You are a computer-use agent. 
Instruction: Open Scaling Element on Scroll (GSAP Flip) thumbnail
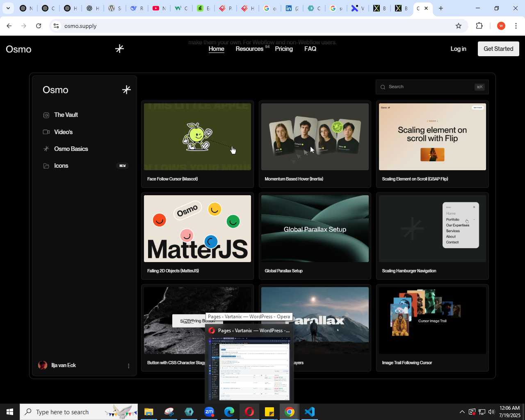[x=432, y=137]
